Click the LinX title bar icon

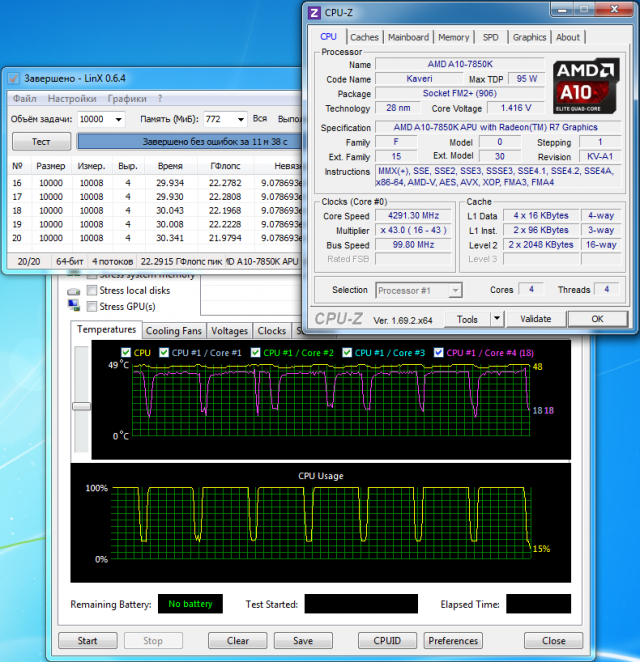pyautogui.click(x=14, y=78)
